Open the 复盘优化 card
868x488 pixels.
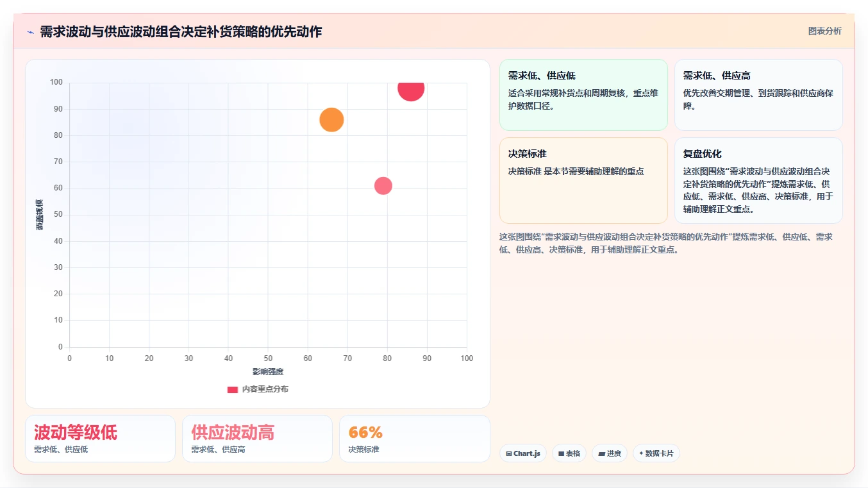(758, 180)
